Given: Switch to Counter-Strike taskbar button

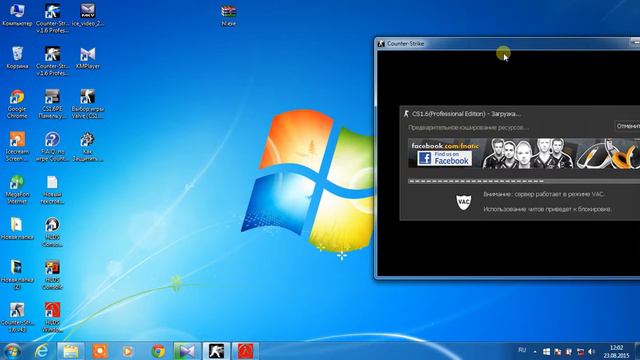Looking at the screenshot, I should pos(216,351).
